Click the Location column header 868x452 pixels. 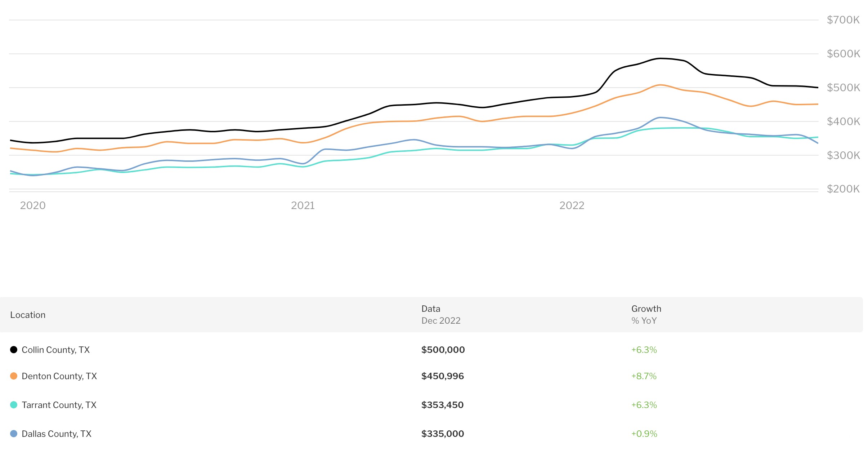(28, 315)
